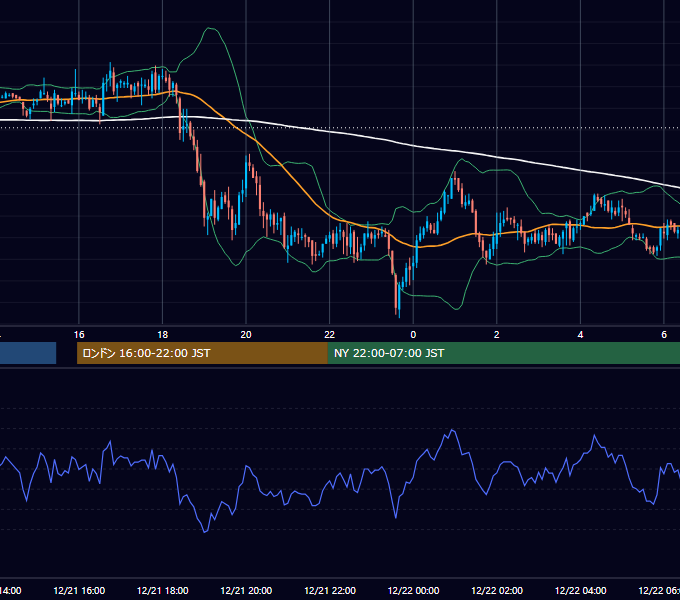Click the hour label 20 under price chart
This screenshot has width=680, height=600.
pyautogui.click(x=246, y=335)
